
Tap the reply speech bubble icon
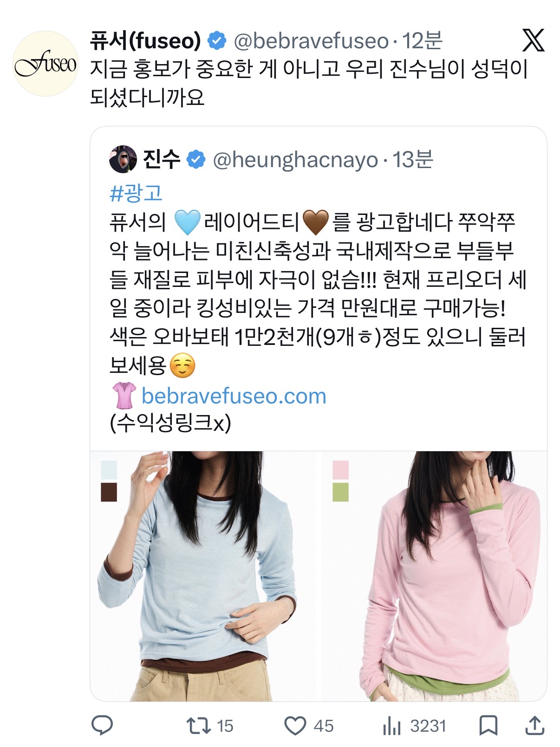point(102,725)
